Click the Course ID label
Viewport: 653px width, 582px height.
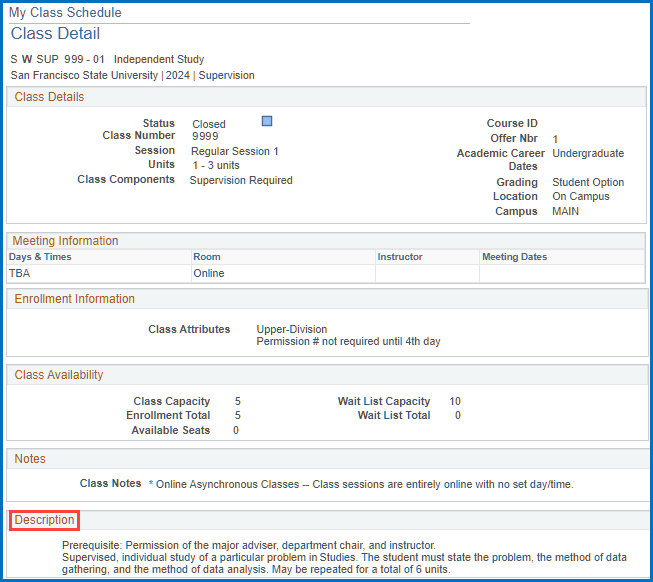(x=512, y=123)
